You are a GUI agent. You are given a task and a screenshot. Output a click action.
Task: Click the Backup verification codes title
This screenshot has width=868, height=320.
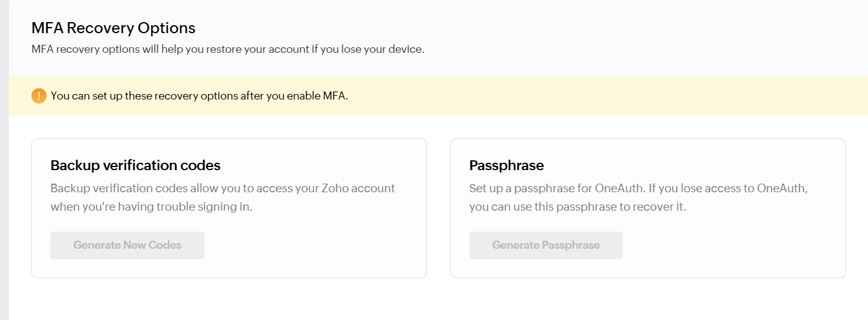click(x=135, y=165)
